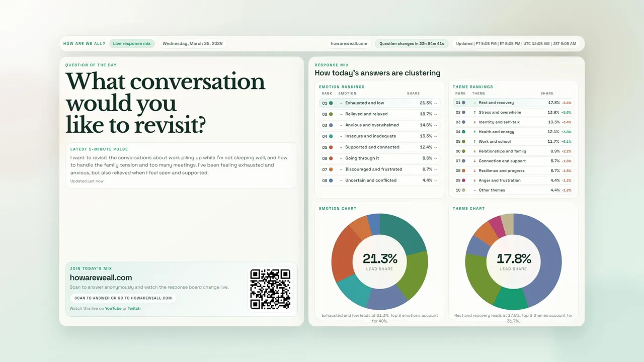
Task: Click the How Are We All? header label
Action: click(x=85, y=44)
